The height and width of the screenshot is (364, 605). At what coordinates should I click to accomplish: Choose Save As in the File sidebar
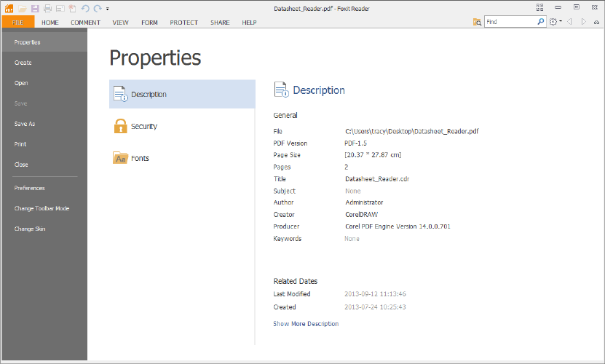coord(25,124)
